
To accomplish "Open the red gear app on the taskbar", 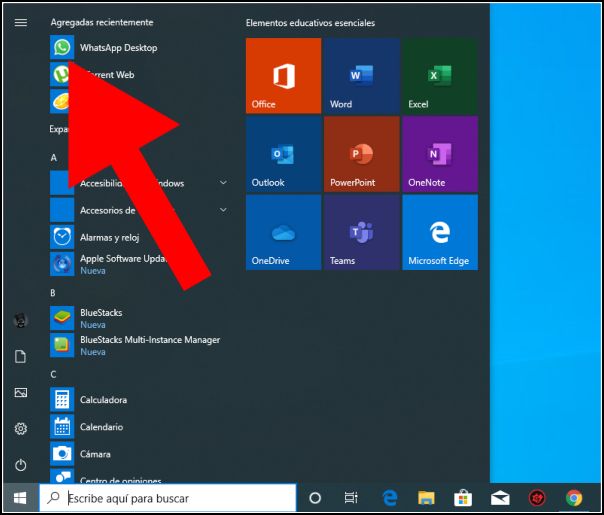I will coord(537,498).
